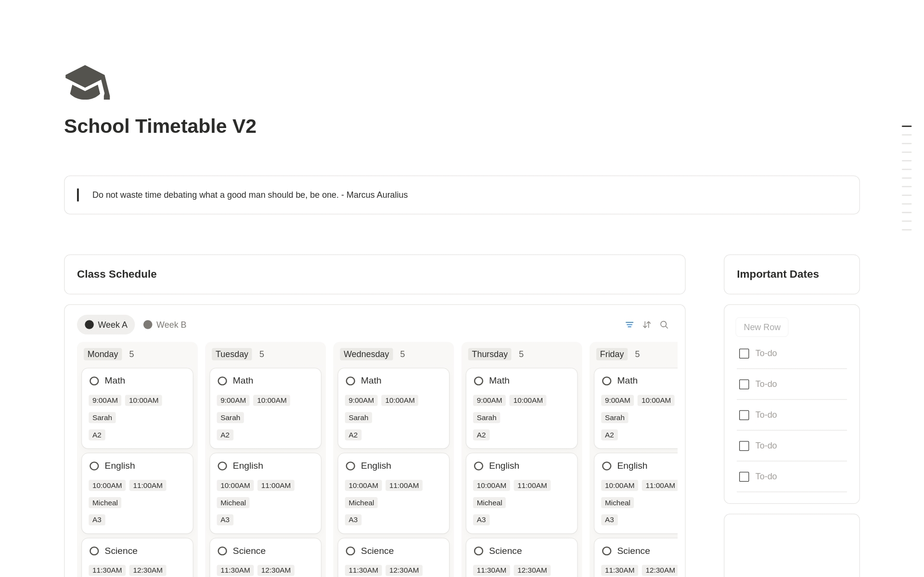924x577 pixels.
Task: Open Monday's Math class card title
Action: coord(115,381)
